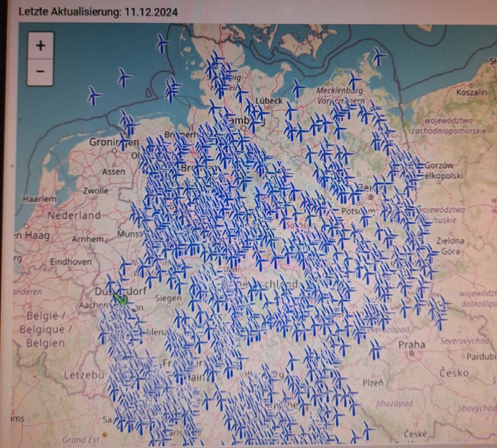Click the Česko country label
The height and width of the screenshot is (448, 497).
454,373
